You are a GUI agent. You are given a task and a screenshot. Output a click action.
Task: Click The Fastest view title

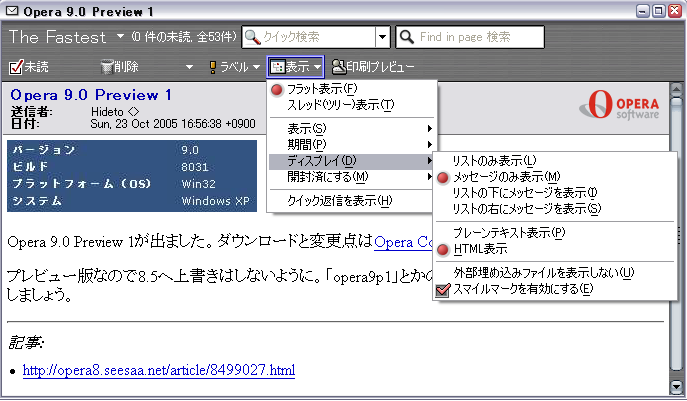tap(57, 37)
